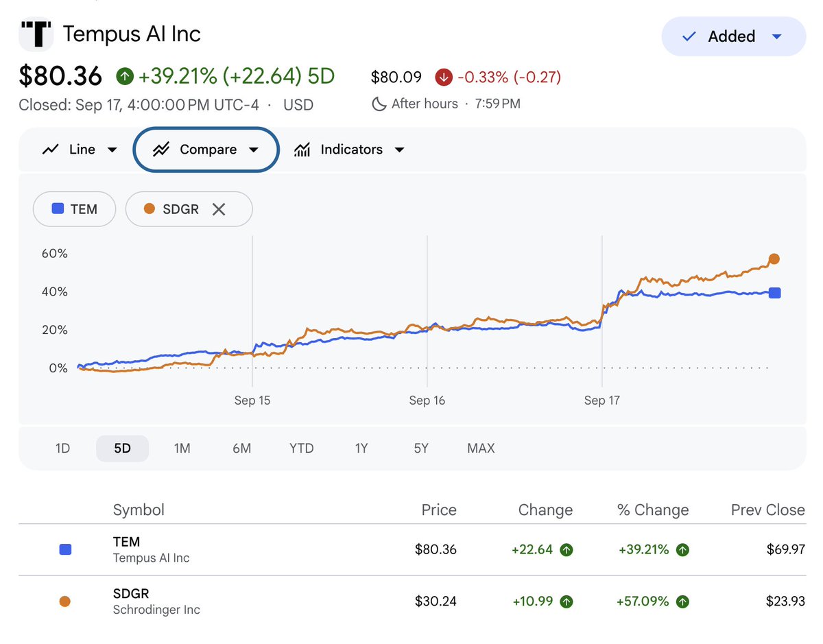The width and height of the screenshot is (823, 644).
Task: Select the 5D time range
Action: pos(122,449)
